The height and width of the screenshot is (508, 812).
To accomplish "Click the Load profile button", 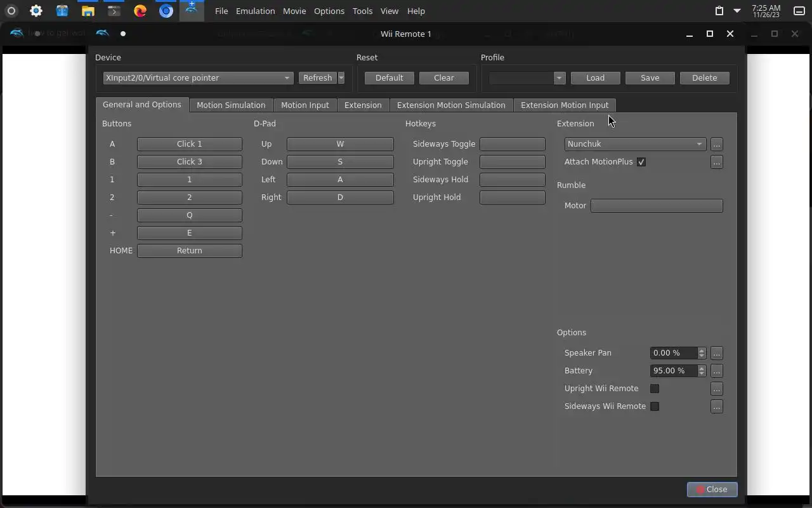I will click(x=595, y=78).
